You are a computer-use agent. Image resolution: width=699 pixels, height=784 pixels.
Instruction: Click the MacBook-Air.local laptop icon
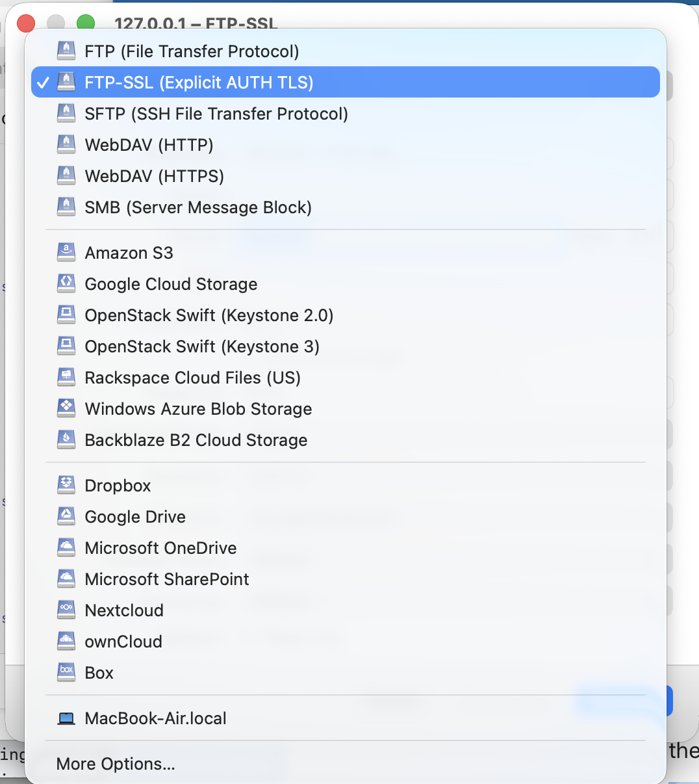pos(66,718)
